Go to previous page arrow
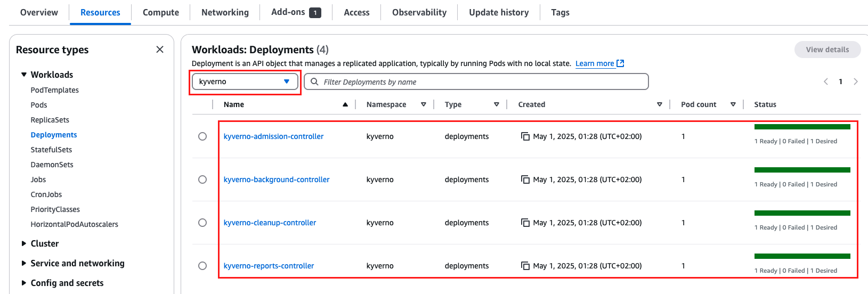 (826, 81)
